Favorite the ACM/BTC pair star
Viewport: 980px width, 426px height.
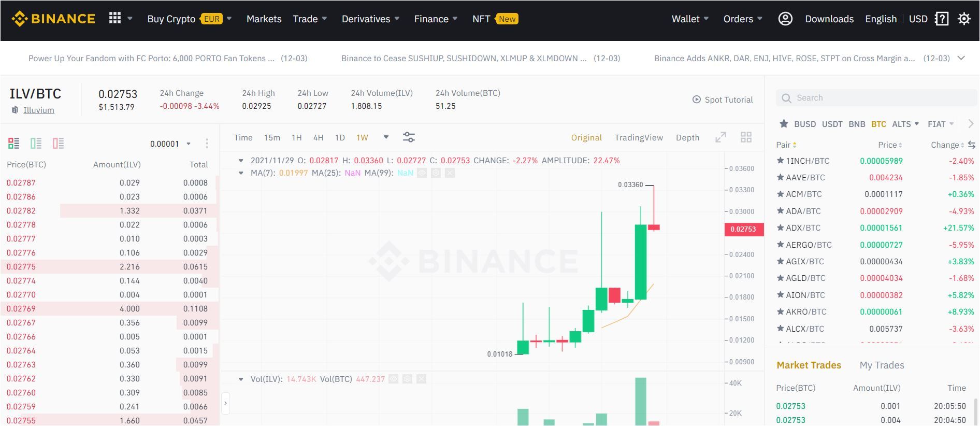[781, 194]
